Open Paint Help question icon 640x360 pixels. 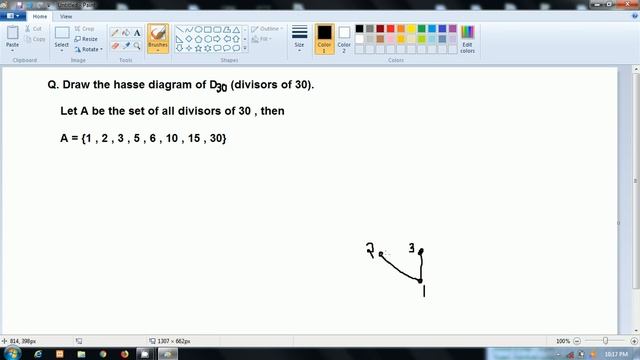[635, 16]
